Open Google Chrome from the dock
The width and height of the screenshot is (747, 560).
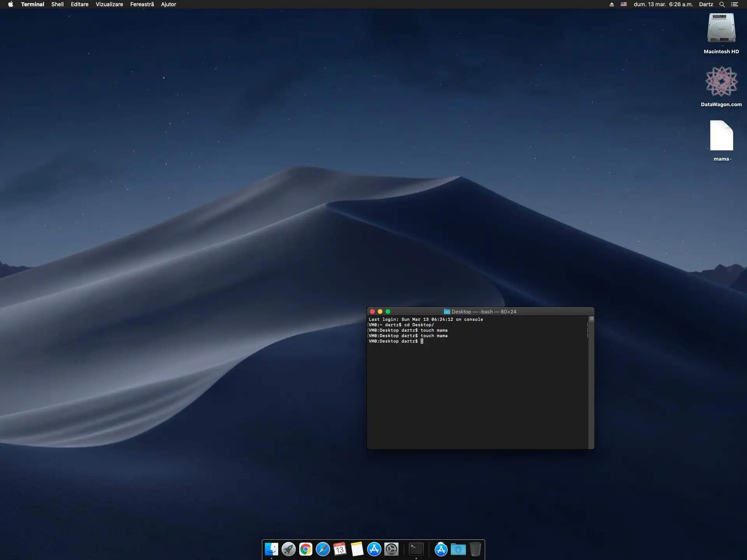(306, 549)
